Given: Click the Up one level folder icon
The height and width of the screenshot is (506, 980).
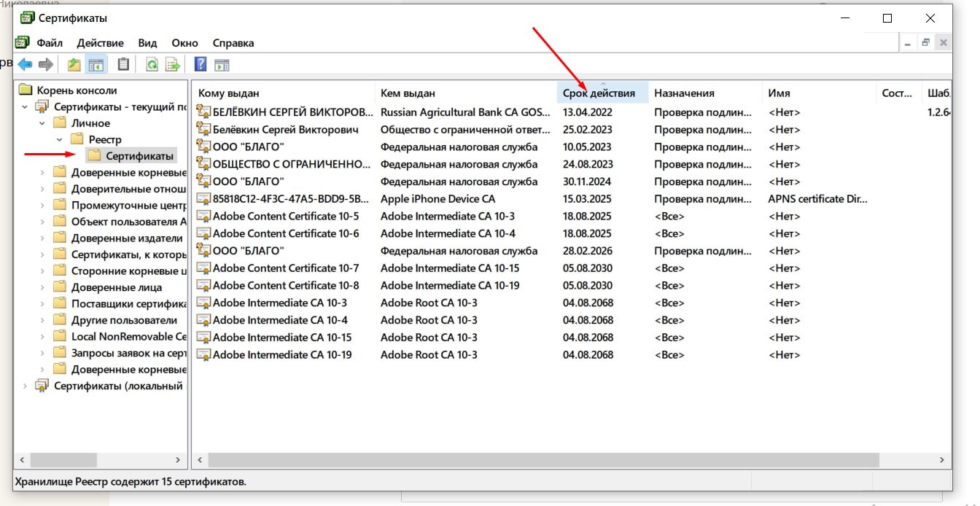Looking at the screenshot, I should 74,65.
